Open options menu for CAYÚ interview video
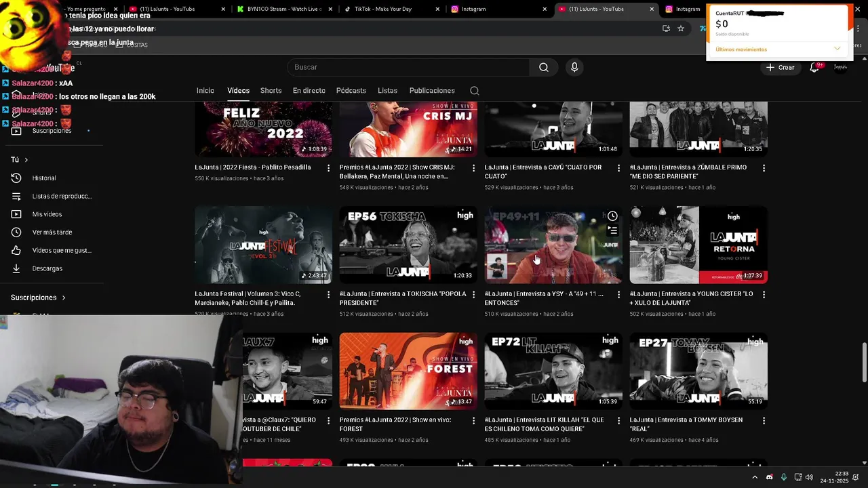 618,168
